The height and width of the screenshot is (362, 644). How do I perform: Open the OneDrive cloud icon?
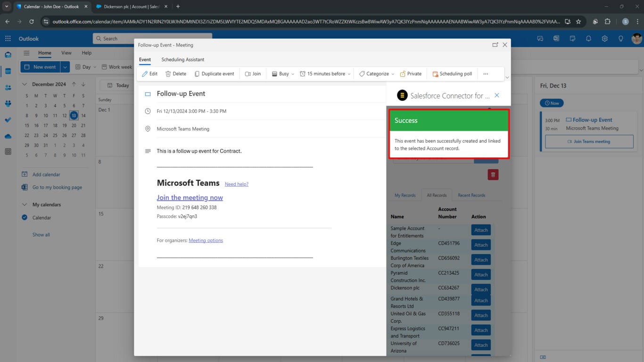[x=8, y=136]
